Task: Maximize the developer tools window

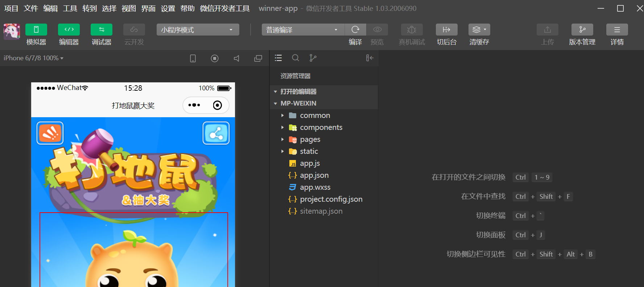Action: point(620,8)
